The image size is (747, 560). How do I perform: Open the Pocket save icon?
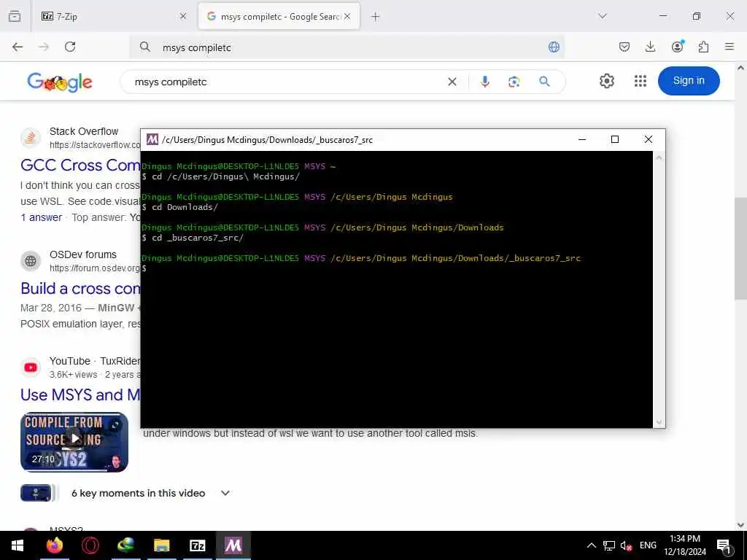click(624, 47)
